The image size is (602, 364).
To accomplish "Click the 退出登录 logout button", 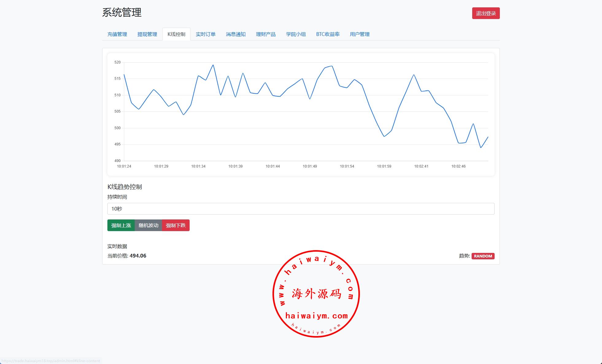I will tap(485, 13).
